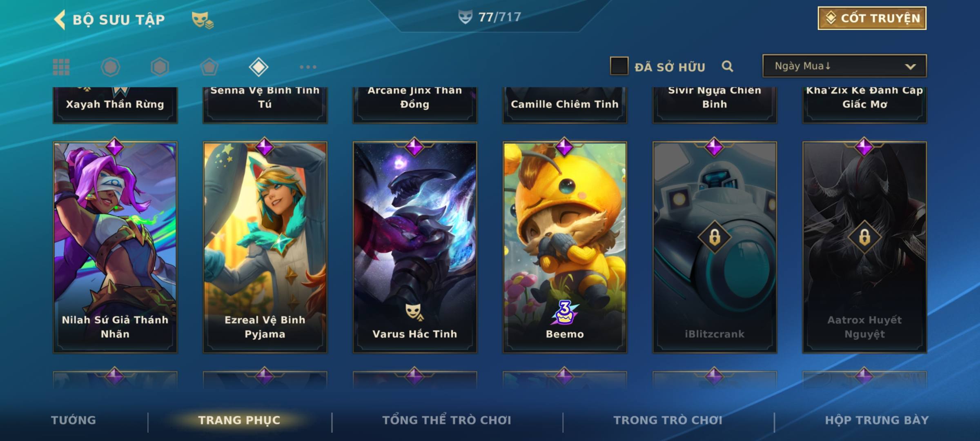Select the diamond rarity filter icon
The width and height of the screenshot is (980, 441).
(x=258, y=67)
